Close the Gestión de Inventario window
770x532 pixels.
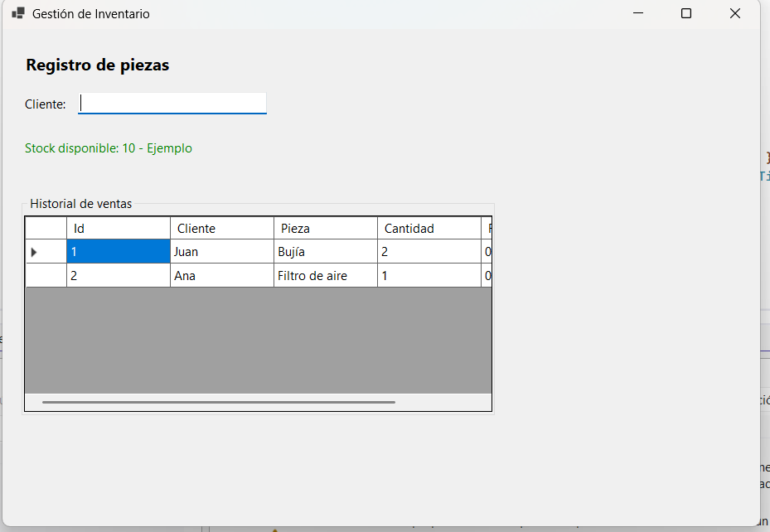[x=734, y=14]
